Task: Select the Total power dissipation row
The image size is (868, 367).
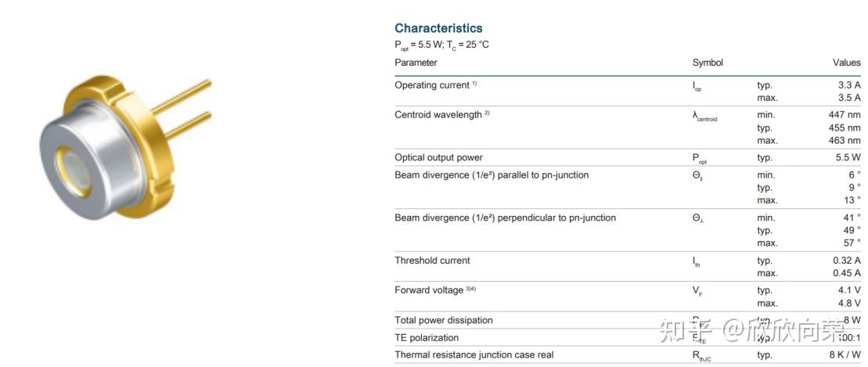Action: 628,320
